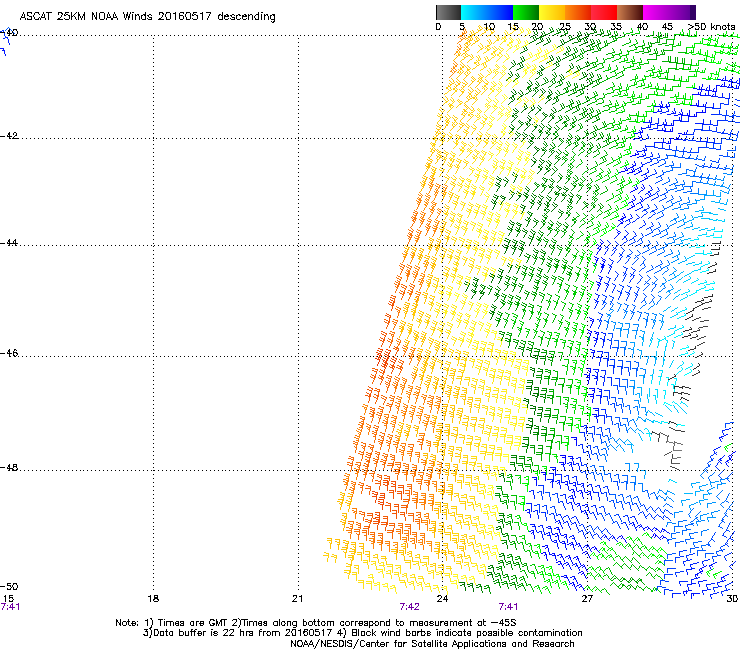This screenshot has height=650, width=740.
Task: Click the purple '7:41' label near longitude 24
Action: pos(508,607)
